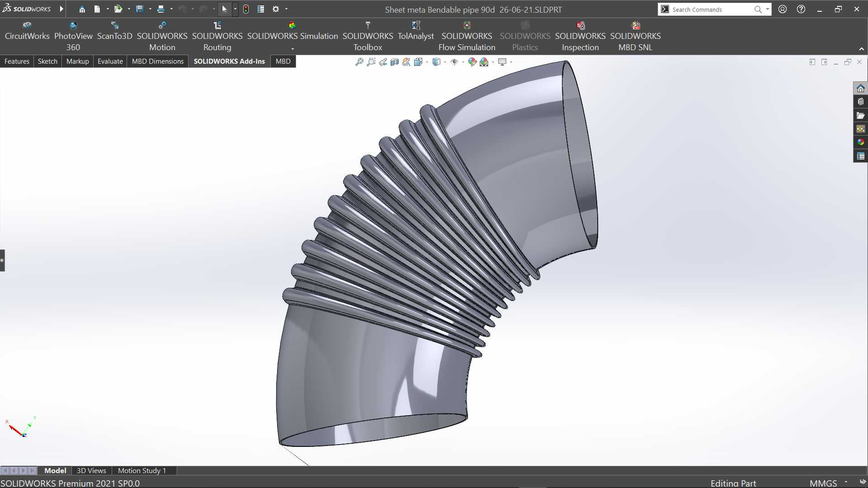868x488 pixels.
Task: Switch to the MBD tab
Action: (x=283, y=61)
